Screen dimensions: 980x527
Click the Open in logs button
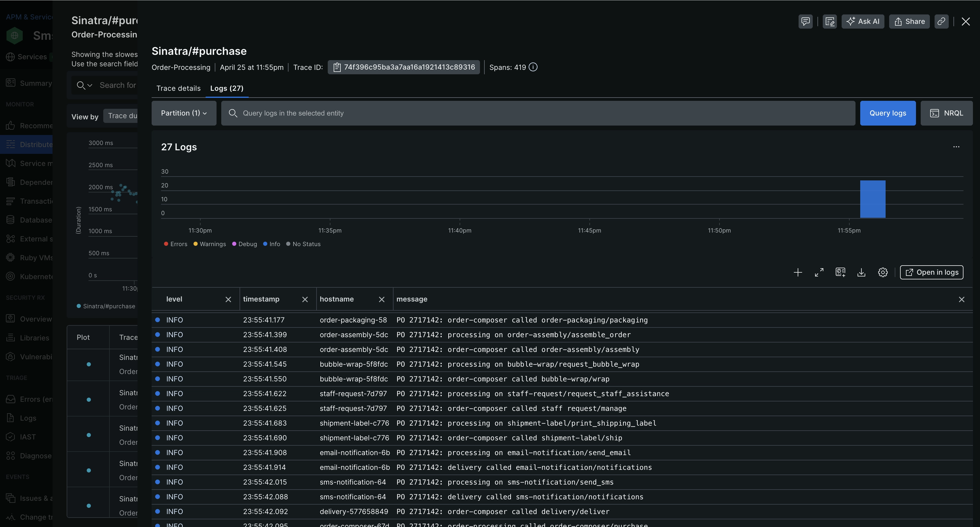click(x=931, y=272)
